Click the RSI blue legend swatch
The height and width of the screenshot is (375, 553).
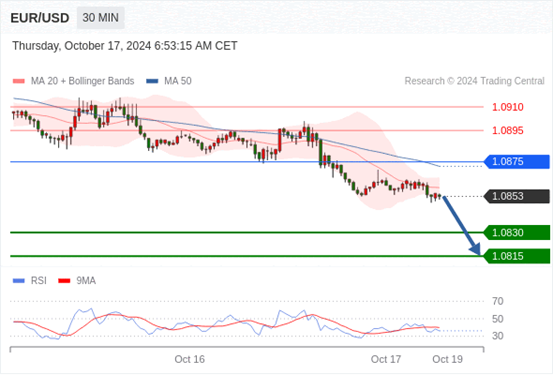[x=19, y=281]
